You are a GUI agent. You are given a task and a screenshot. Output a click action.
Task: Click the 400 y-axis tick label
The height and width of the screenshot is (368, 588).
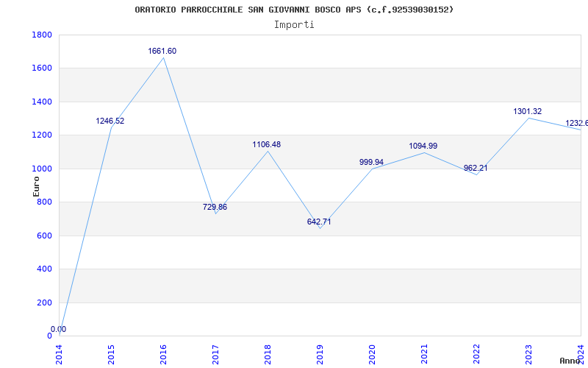[44, 269]
